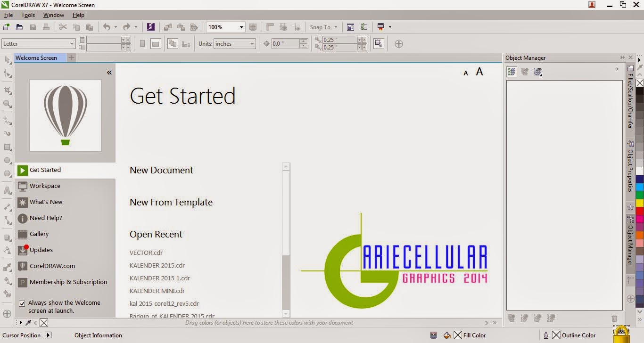The width and height of the screenshot is (644, 343).
Task: Select the Polygon tool in toolbox
Action: click(x=7, y=174)
